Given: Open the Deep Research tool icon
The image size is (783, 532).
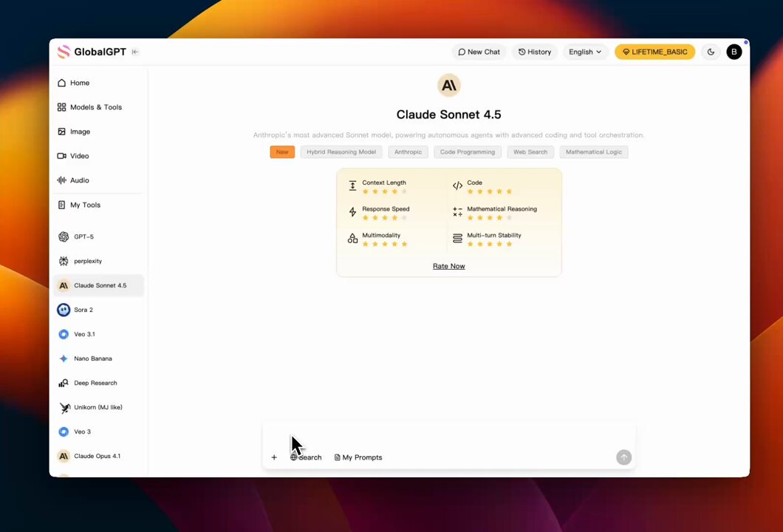Looking at the screenshot, I should point(64,383).
